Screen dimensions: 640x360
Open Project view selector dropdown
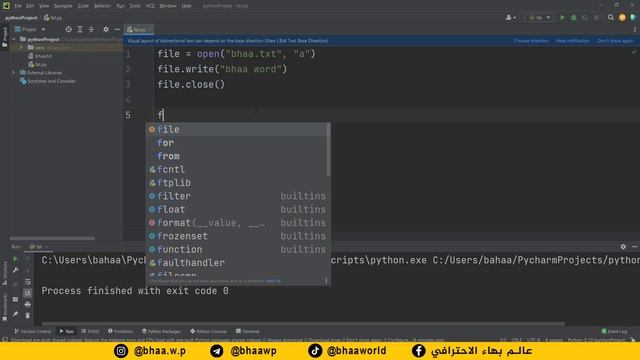tap(30, 29)
